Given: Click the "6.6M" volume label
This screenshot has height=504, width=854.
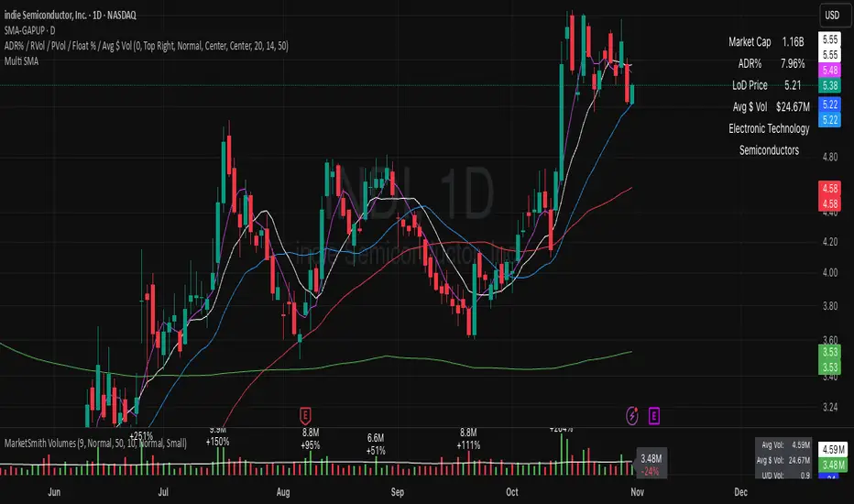Looking at the screenshot, I should coord(376,438).
